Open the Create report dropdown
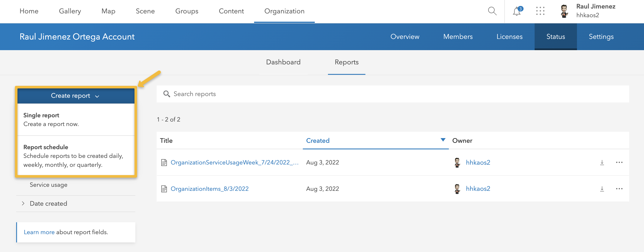This screenshot has height=252, width=644. coord(76,96)
